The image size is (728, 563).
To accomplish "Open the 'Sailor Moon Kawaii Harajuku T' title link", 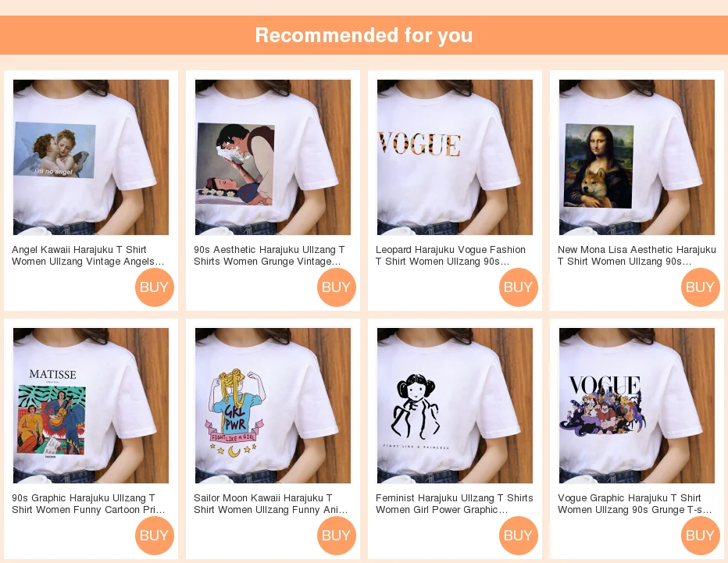I will point(271,504).
